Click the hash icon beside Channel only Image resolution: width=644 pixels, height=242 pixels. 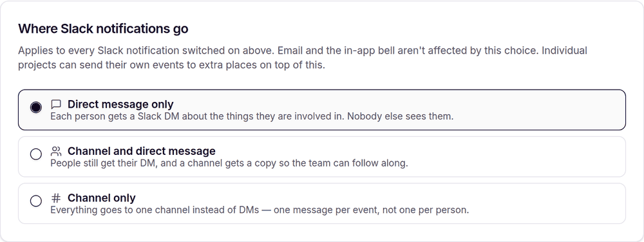click(x=56, y=198)
